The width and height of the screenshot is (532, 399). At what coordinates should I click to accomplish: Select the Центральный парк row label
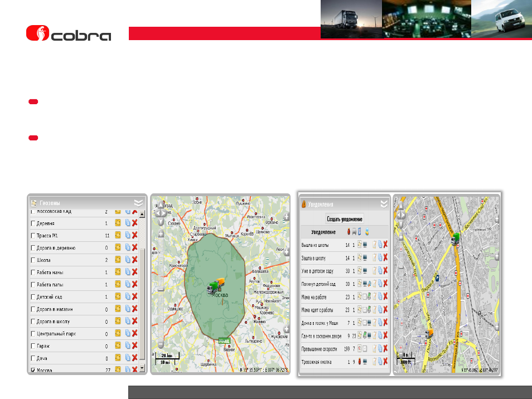tap(56, 334)
